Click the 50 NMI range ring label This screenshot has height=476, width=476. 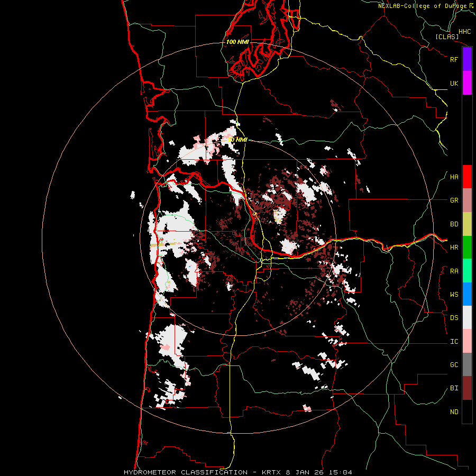pos(237,140)
